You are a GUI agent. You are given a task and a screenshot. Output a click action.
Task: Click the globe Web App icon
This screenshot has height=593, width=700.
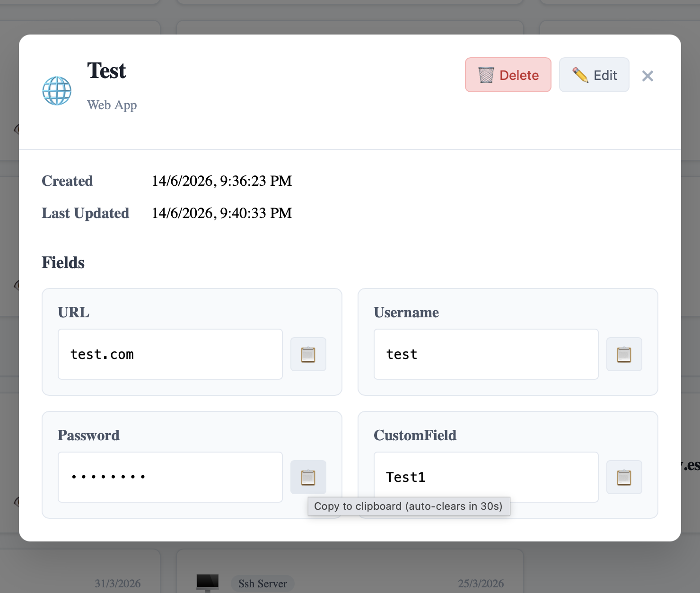pyautogui.click(x=57, y=91)
